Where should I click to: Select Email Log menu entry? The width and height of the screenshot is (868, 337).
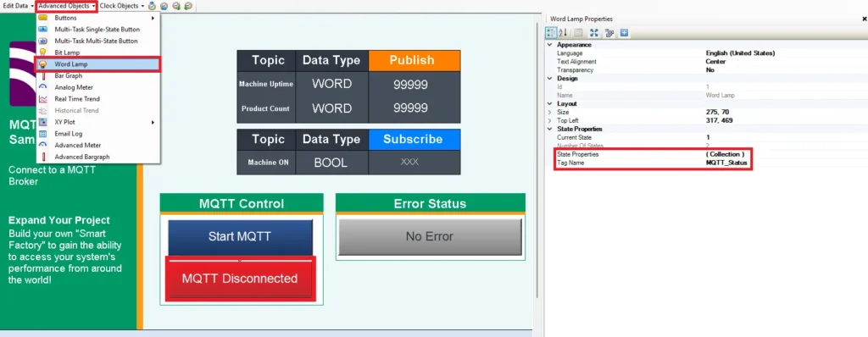click(98, 134)
